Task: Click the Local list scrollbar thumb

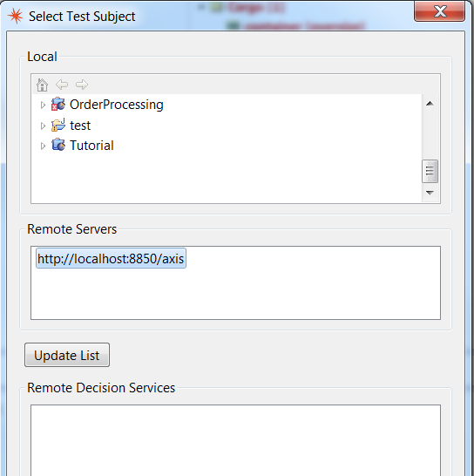Action: coord(430,171)
